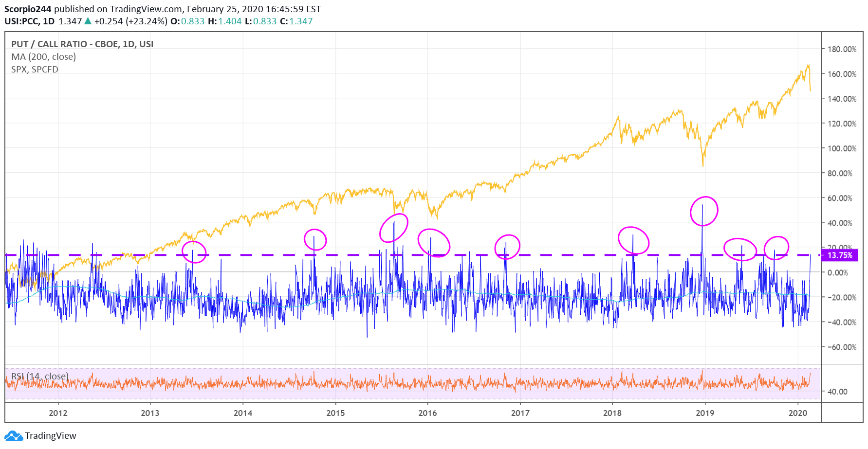
Task: Click the 100.00% axis label
Action: 842,148
